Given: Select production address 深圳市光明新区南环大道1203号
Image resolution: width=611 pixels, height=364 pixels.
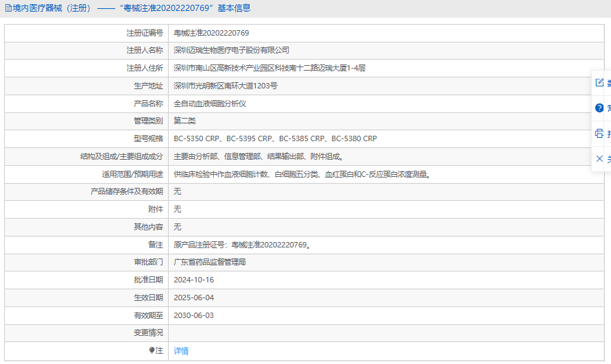Looking at the screenshot, I should pyautogui.click(x=226, y=86).
